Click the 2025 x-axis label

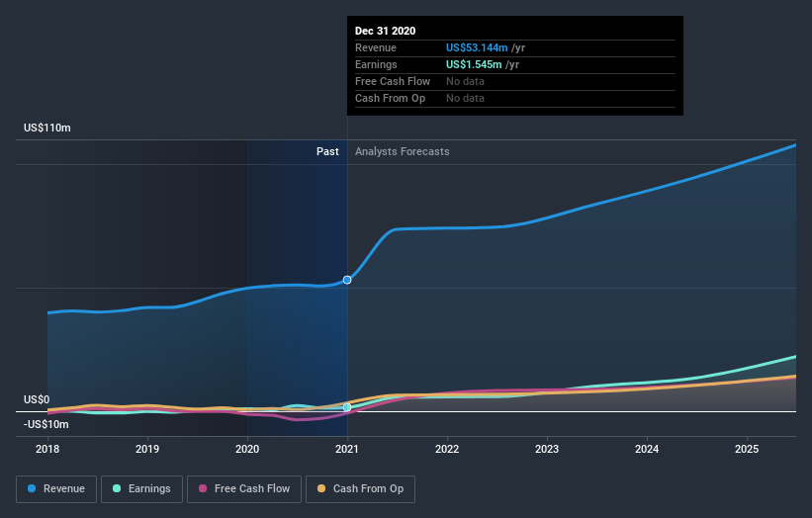(747, 449)
